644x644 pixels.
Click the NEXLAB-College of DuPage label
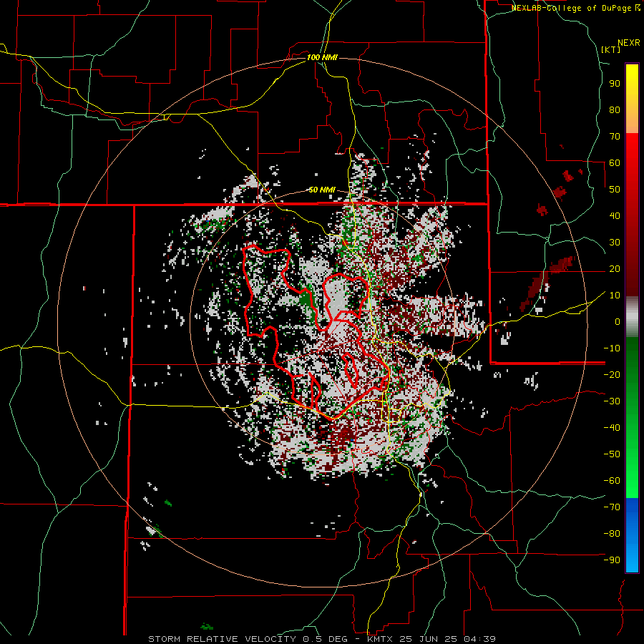[x=572, y=8]
